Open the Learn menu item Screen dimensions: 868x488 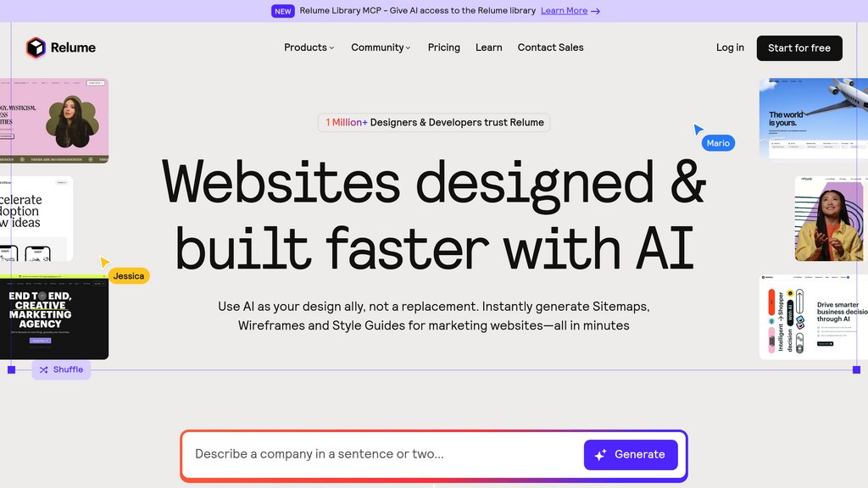(489, 47)
